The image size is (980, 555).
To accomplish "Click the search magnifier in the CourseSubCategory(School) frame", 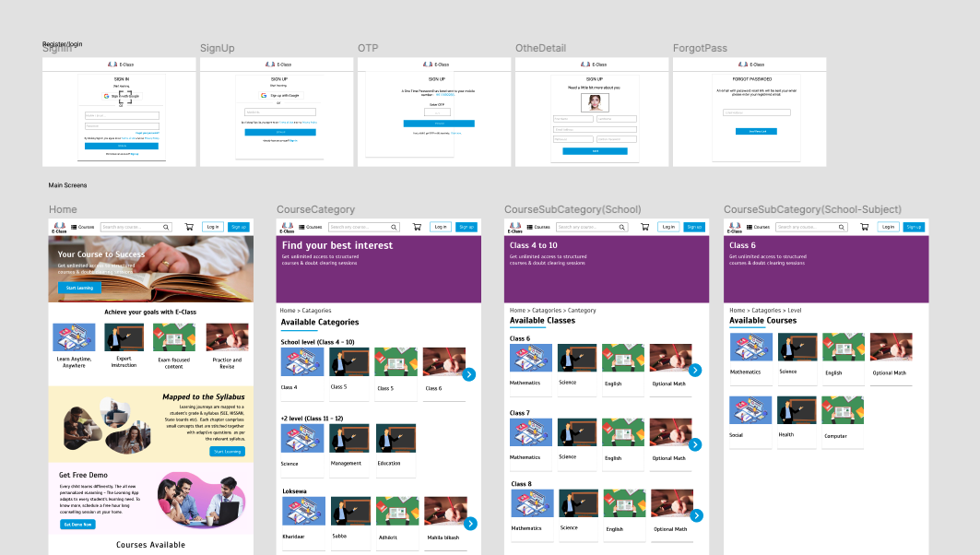I will point(622,227).
